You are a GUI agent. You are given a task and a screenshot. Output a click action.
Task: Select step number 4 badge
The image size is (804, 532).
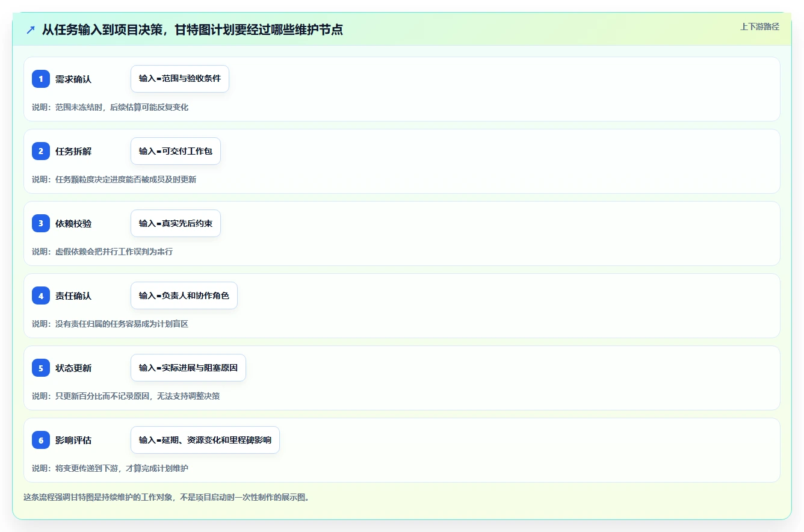pos(41,295)
